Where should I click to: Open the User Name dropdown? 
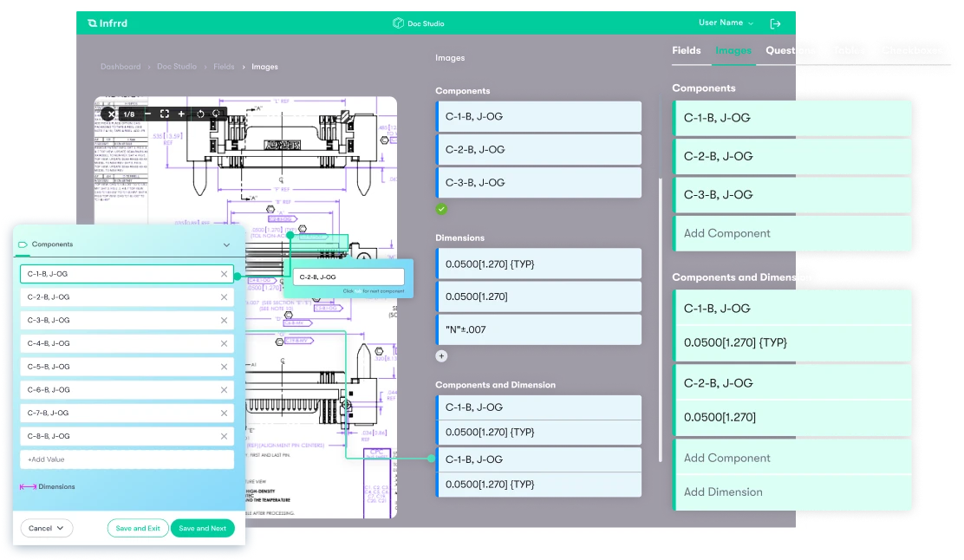point(726,23)
